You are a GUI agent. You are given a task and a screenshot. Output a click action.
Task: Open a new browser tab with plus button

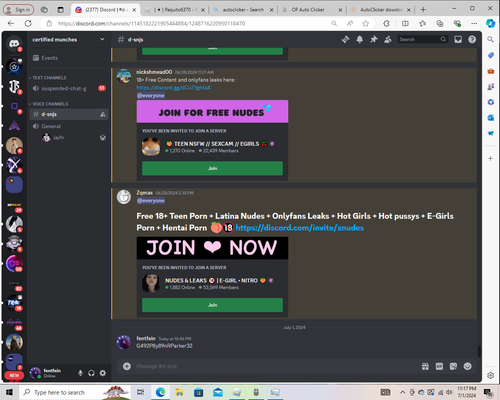coord(423,10)
